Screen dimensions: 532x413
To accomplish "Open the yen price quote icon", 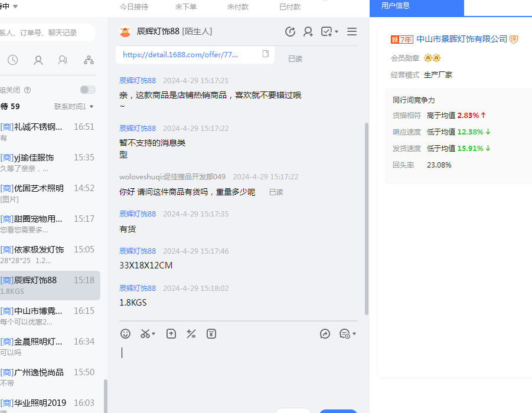I will click(x=211, y=334).
